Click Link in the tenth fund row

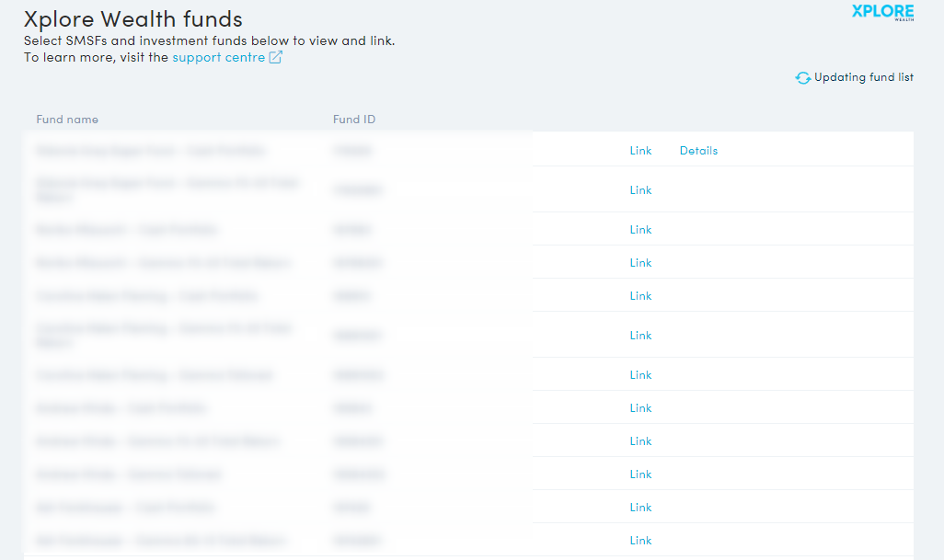640,474
